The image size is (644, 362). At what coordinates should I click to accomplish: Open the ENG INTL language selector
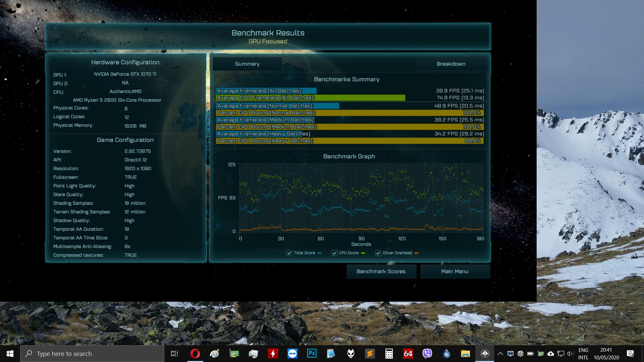coord(584,353)
